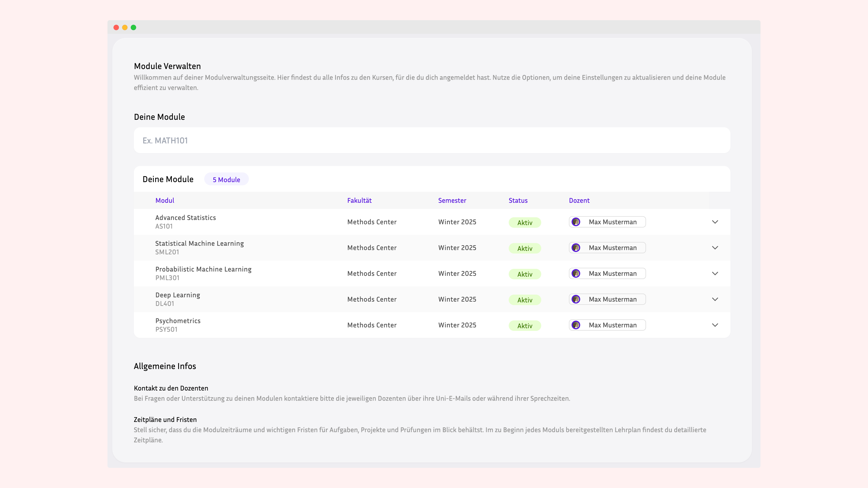Image resolution: width=868 pixels, height=488 pixels.
Task: Expand the Advanced Statistics row details
Action: [x=715, y=222]
